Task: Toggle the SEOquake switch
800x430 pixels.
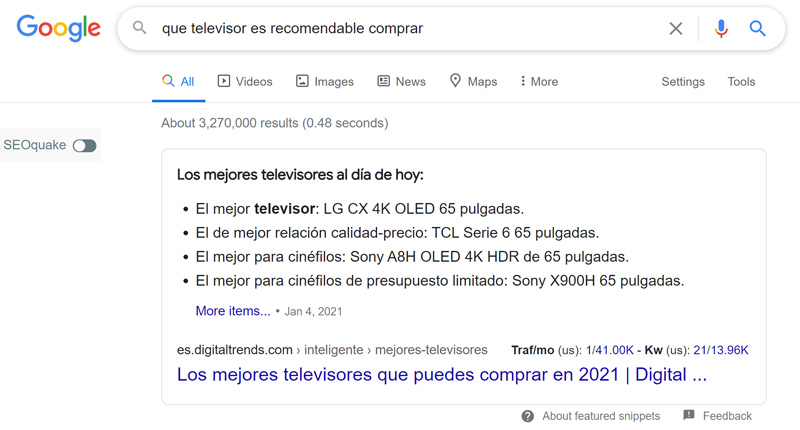Action: pos(85,146)
